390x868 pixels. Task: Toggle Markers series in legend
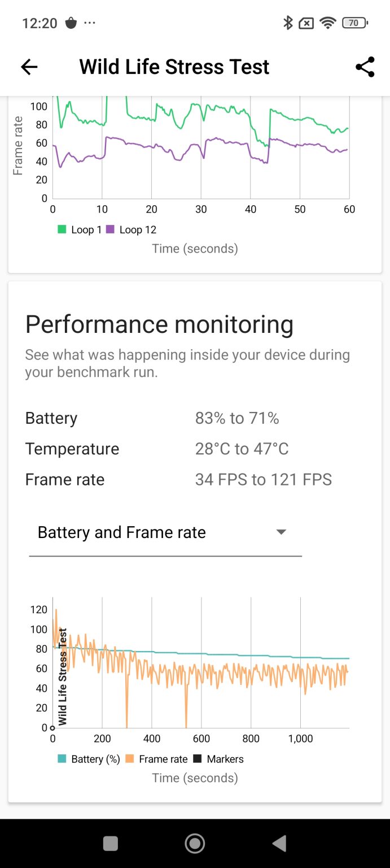pos(219,759)
